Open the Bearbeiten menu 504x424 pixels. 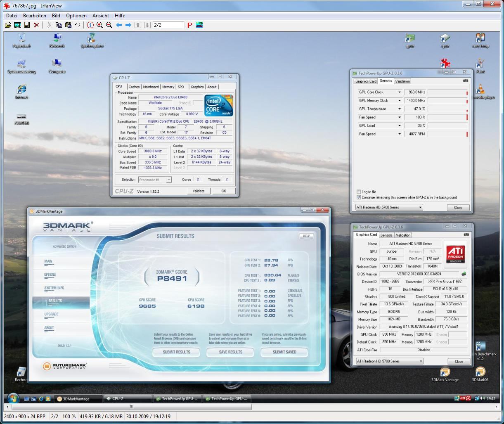(x=35, y=16)
